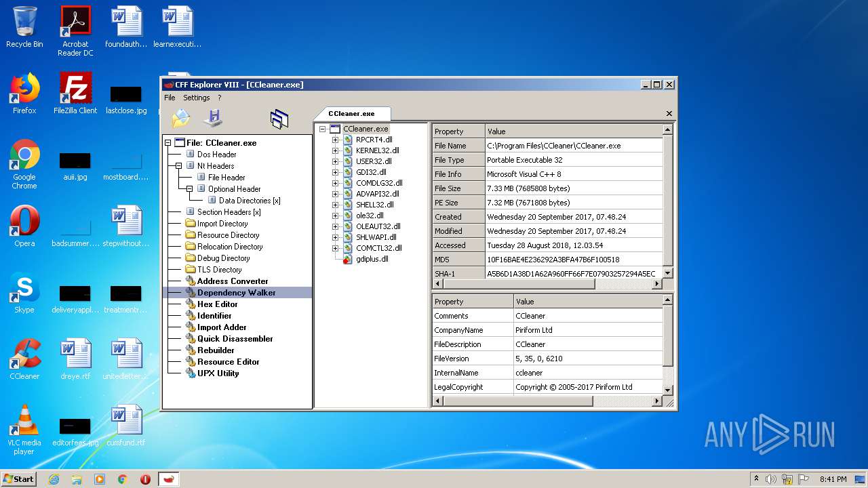Click the volume tray icon
868x488 pixels.
click(771, 479)
